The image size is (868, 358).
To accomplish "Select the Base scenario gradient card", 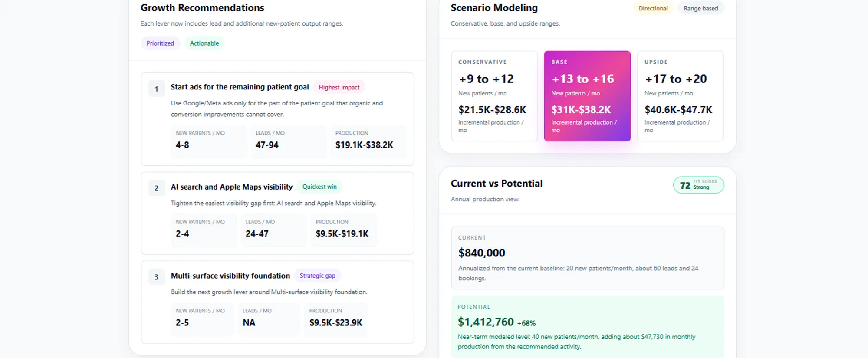I will pyautogui.click(x=587, y=96).
